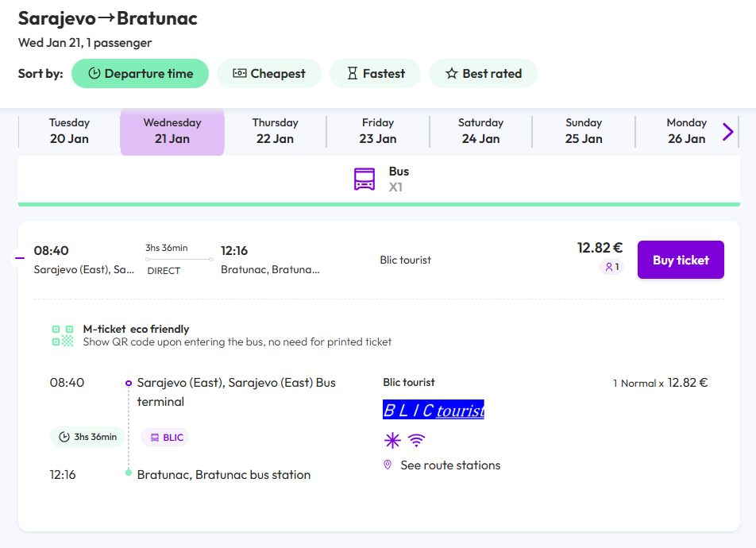Click Wed Jan 21, 1 passenger text

[x=85, y=43]
